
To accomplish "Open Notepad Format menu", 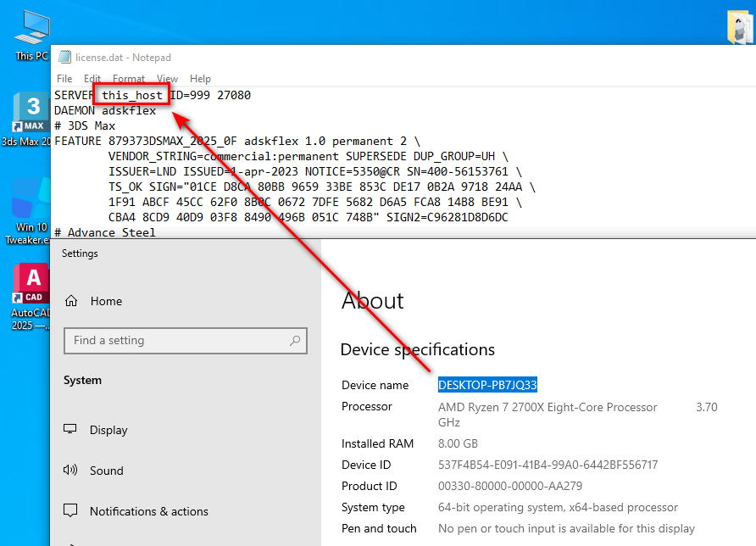I will coord(129,79).
